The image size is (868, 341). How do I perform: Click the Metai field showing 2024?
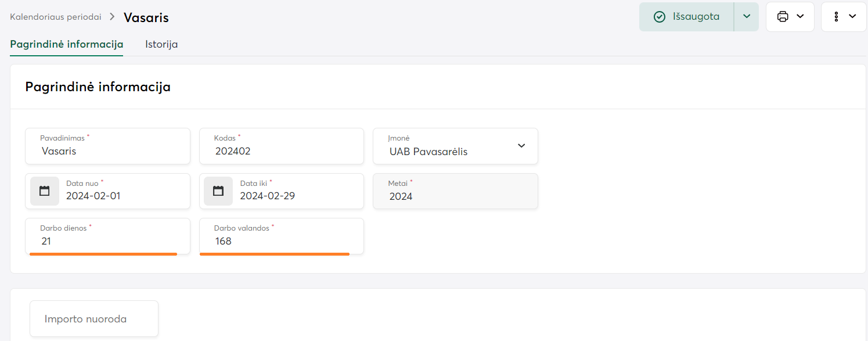click(x=455, y=196)
